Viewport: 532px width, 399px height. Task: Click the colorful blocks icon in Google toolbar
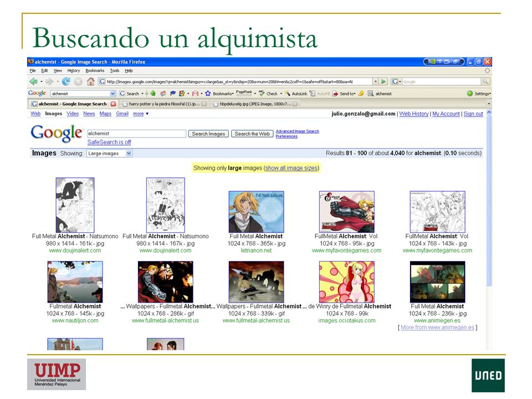coord(182,93)
